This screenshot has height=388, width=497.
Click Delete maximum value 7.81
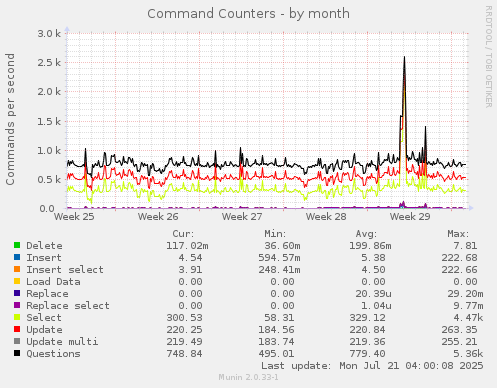465,246
